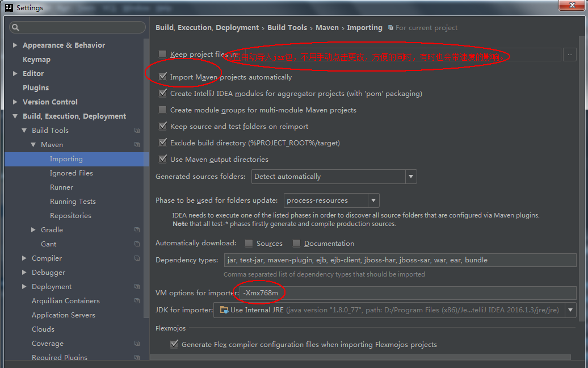Click the browse ellipsis button for project files
This screenshot has height=368, width=588.
tap(569, 55)
